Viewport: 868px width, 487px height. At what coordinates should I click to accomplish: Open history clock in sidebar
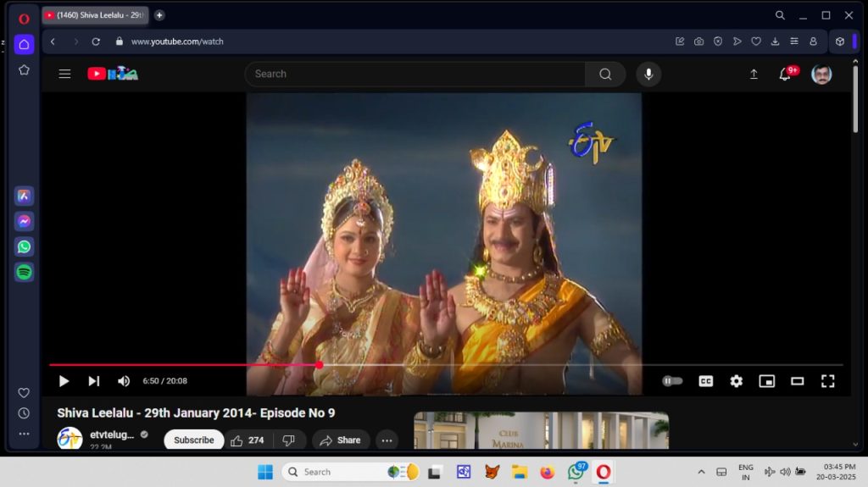pos(24,413)
